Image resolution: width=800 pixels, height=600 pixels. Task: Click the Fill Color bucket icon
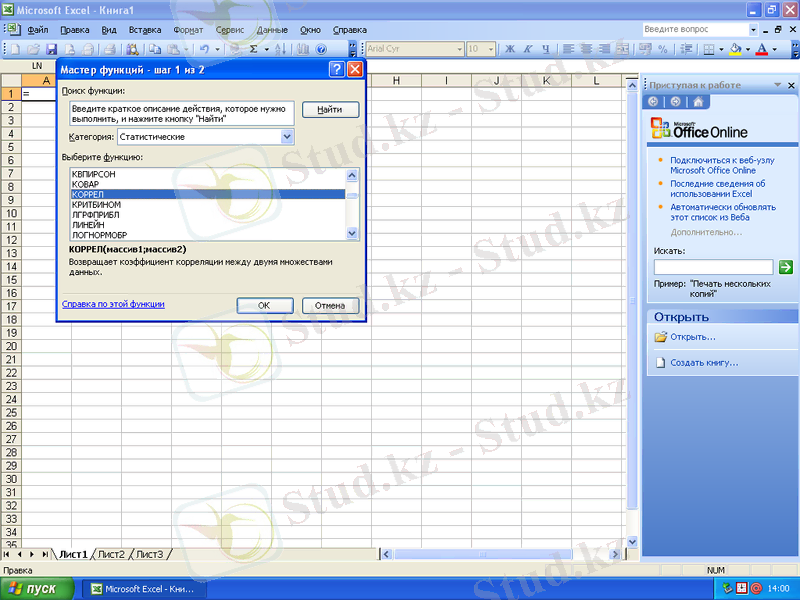click(735, 49)
